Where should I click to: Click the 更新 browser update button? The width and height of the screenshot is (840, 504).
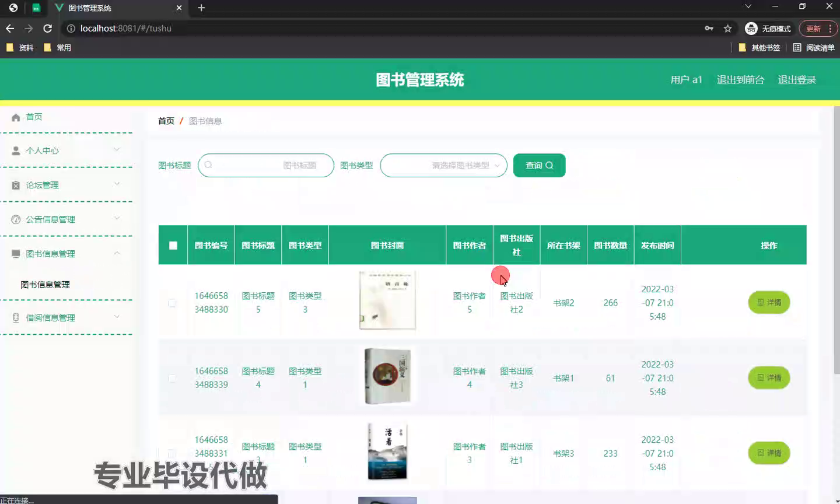coord(813,29)
